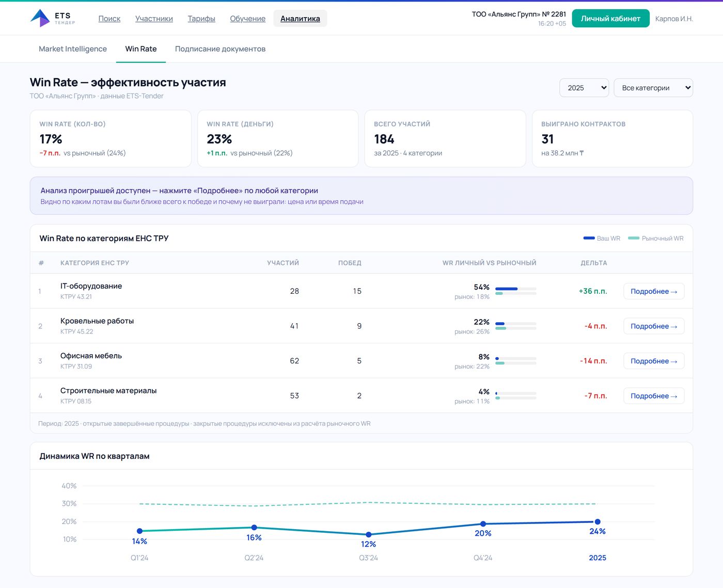Image resolution: width=723 pixels, height=588 pixels.
Task: Click the Участий column header
Action: coord(283,263)
